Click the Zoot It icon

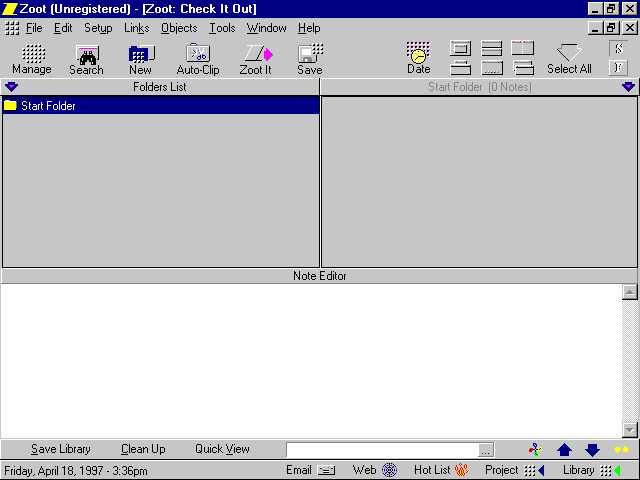pyautogui.click(x=256, y=54)
